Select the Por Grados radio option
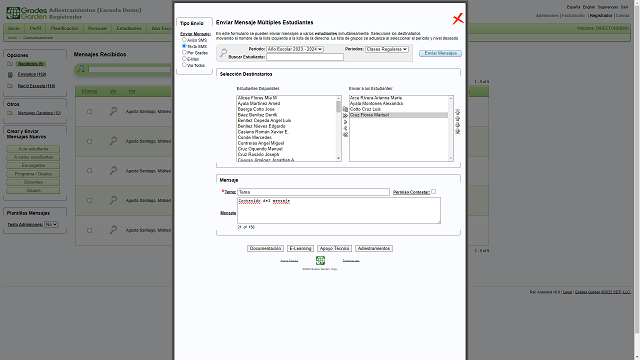The image size is (640, 360). pyautogui.click(x=184, y=52)
